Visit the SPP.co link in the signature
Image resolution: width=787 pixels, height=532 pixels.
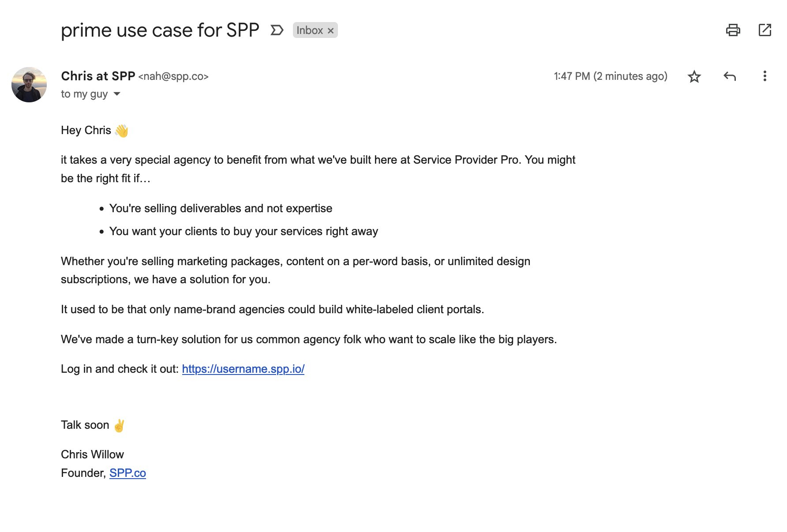pos(127,472)
